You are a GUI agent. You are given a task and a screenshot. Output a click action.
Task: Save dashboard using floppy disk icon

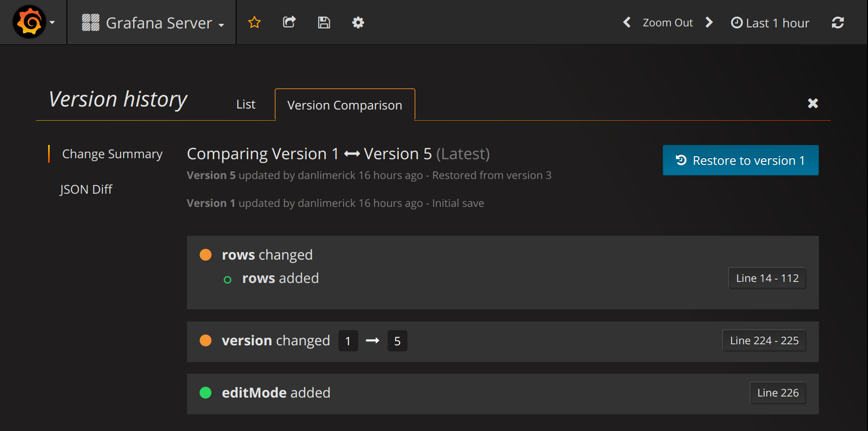324,22
